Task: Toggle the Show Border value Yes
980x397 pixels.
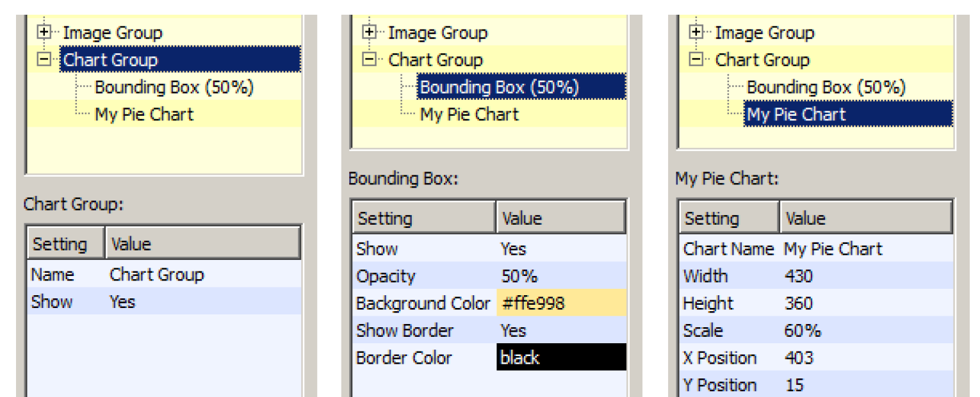Action: (514, 330)
